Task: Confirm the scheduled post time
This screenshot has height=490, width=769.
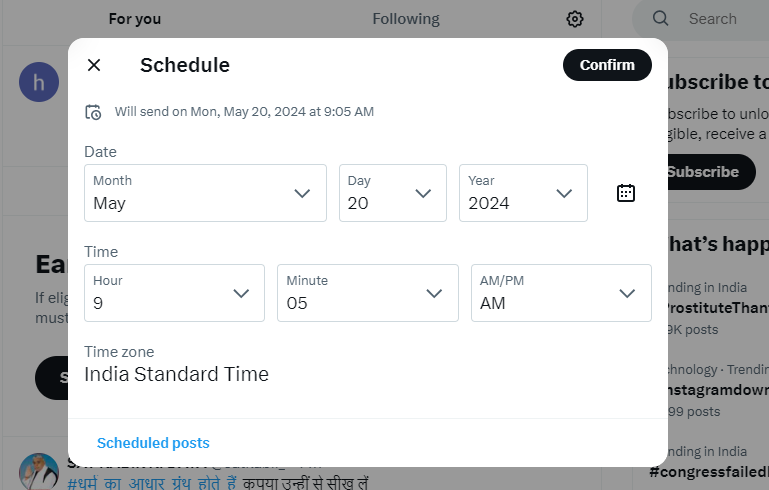Action: (x=607, y=65)
